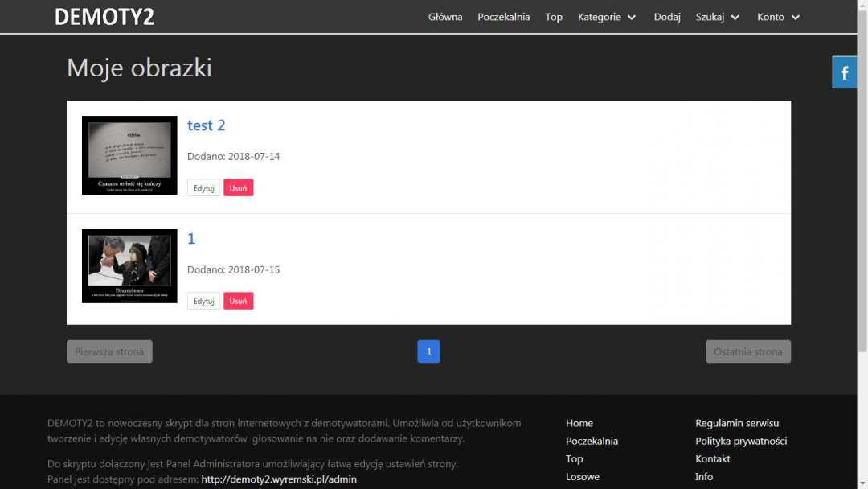The width and height of the screenshot is (868, 489).
Task: Open the Szukaj dropdown menu
Action: coord(717,17)
